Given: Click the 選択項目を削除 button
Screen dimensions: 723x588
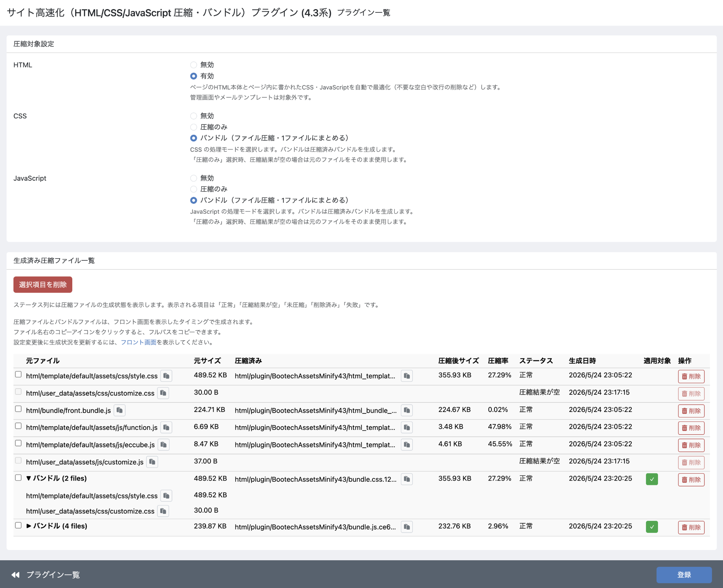Looking at the screenshot, I should click(43, 285).
